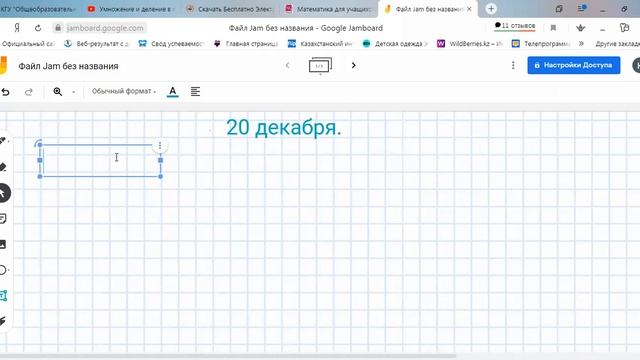
Task: Bookmark this page with the bookmark icon
Action: 553,28
